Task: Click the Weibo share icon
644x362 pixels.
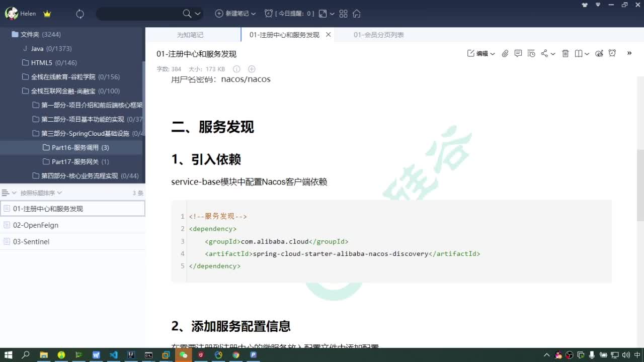Action: [599, 53]
